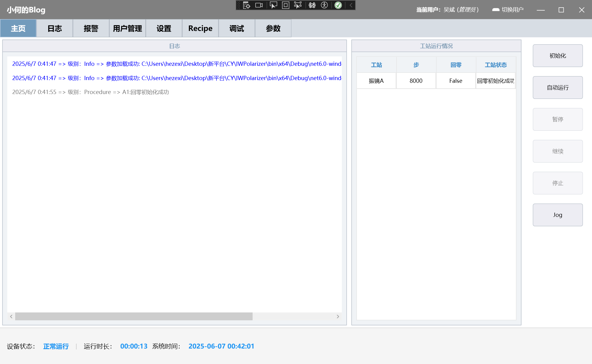592x364 pixels.
Task: Select the 振镜A workstation row cell
Action: coord(376,81)
